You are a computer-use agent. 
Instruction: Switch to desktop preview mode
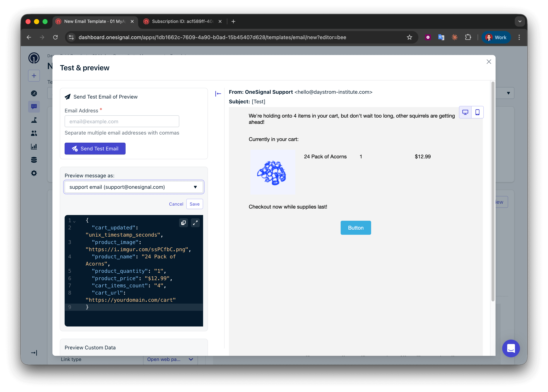[465, 112]
